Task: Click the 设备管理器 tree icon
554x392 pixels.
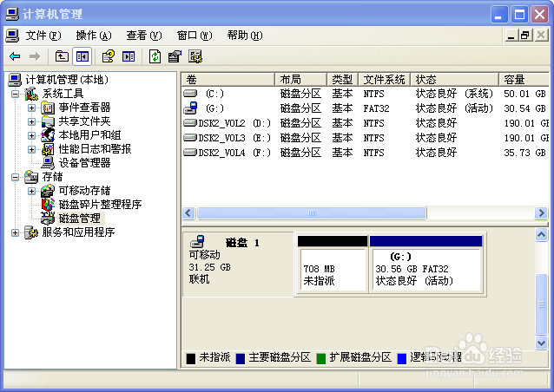Action: coord(48,163)
